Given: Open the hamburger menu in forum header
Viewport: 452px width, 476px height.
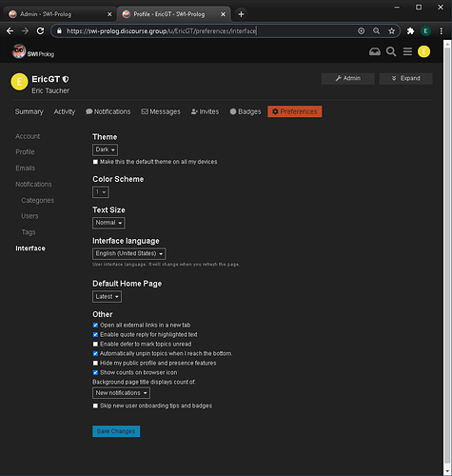Looking at the screenshot, I should [x=407, y=51].
